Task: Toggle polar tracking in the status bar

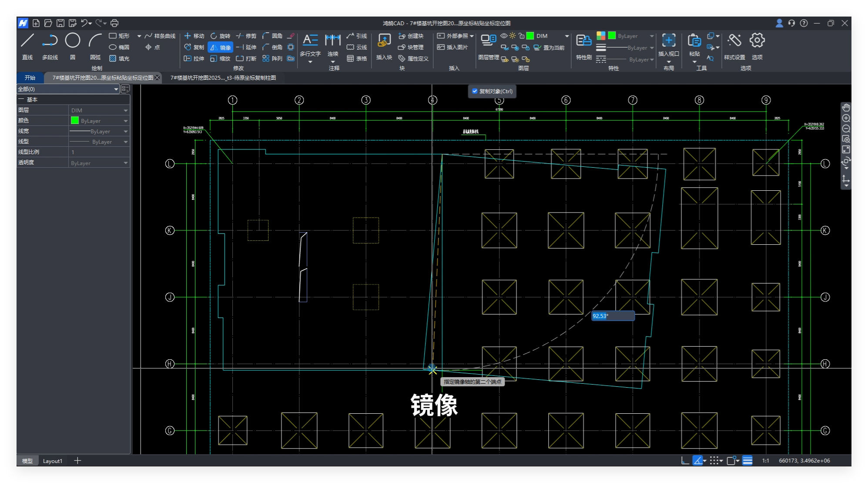Action: coord(698,461)
